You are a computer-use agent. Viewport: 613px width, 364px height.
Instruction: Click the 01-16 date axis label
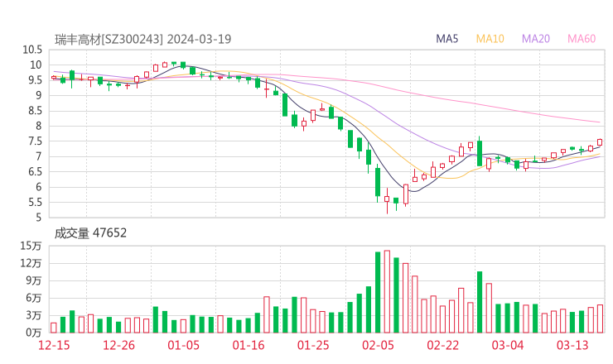[x=249, y=345]
